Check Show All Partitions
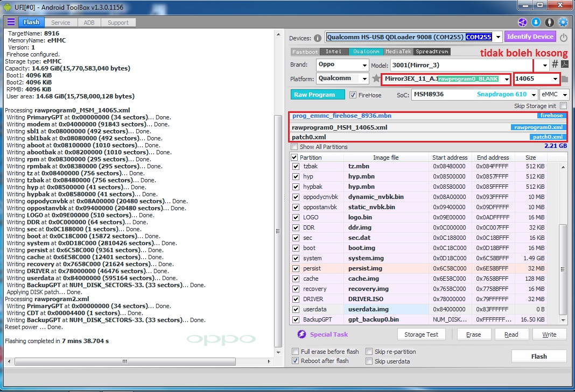The width and height of the screenshot is (575, 392). 294,147
